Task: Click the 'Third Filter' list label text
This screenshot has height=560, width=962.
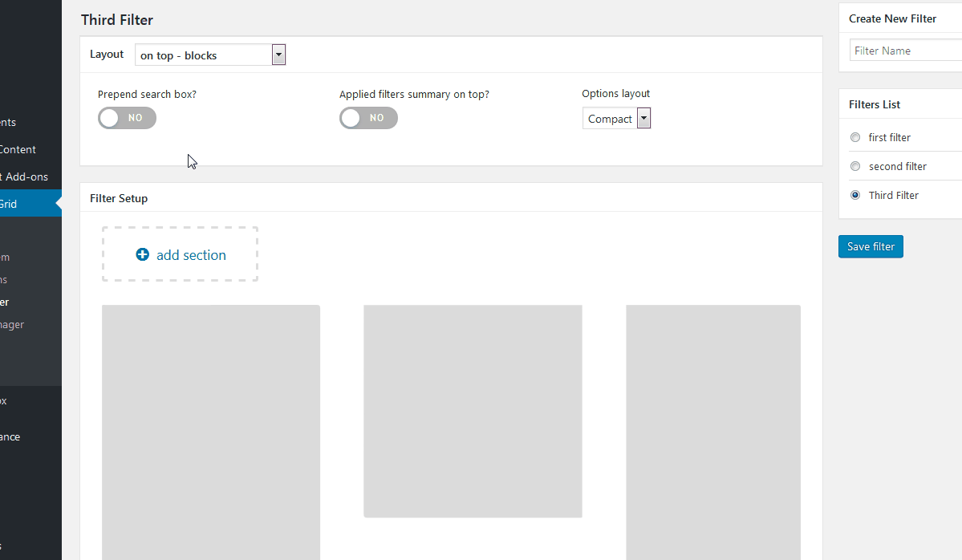Action: click(894, 195)
